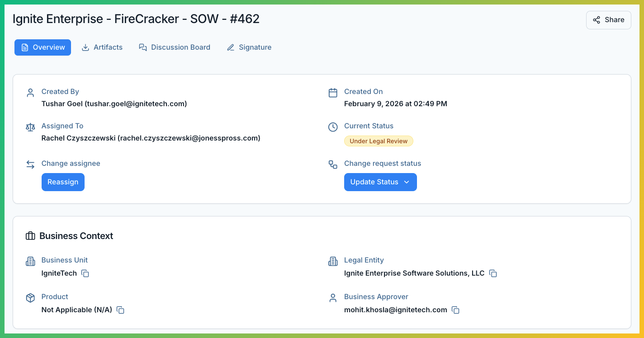Share this SOW request
Screen dimensions: 644x338
click(608, 20)
